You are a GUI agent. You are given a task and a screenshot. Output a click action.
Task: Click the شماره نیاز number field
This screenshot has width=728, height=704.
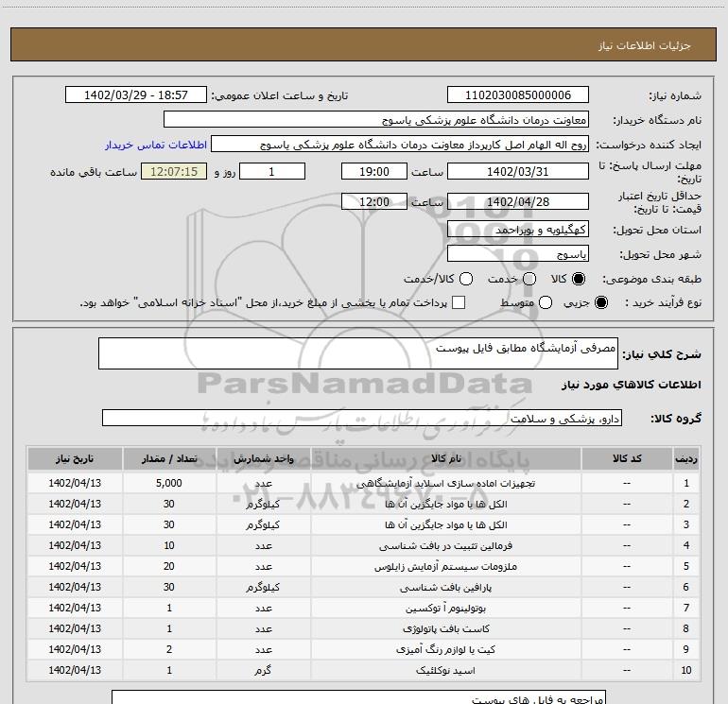pyautogui.click(x=517, y=95)
